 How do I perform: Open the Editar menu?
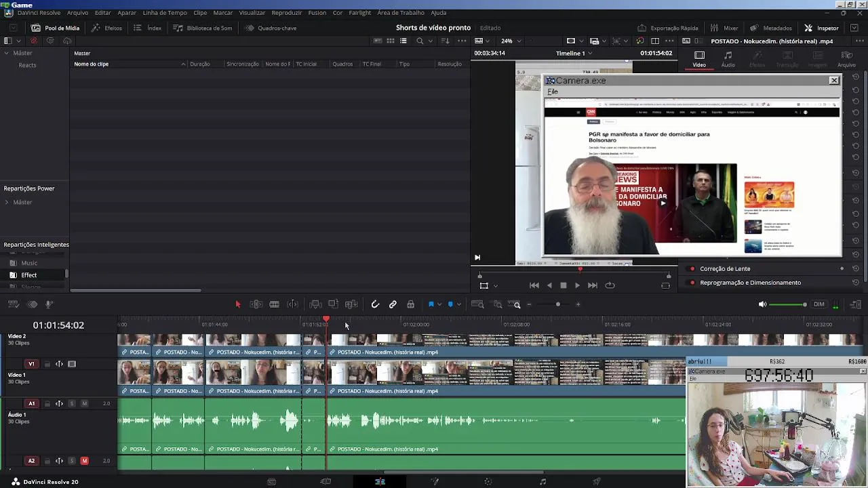coord(103,13)
